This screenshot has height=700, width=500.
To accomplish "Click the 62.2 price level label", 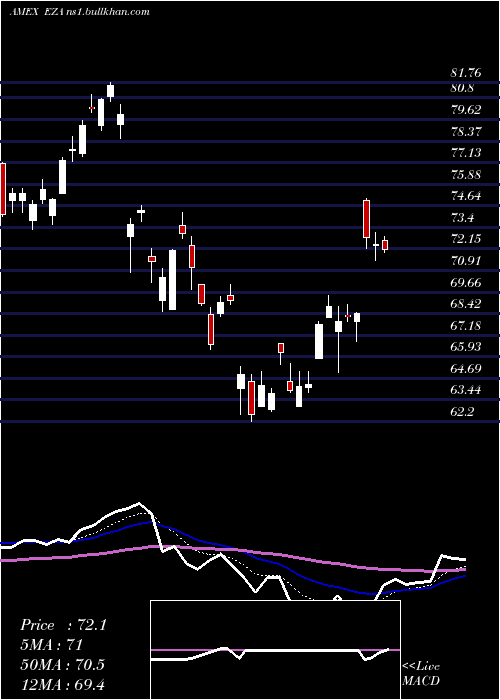I will pyautogui.click(x=462, y=412).
